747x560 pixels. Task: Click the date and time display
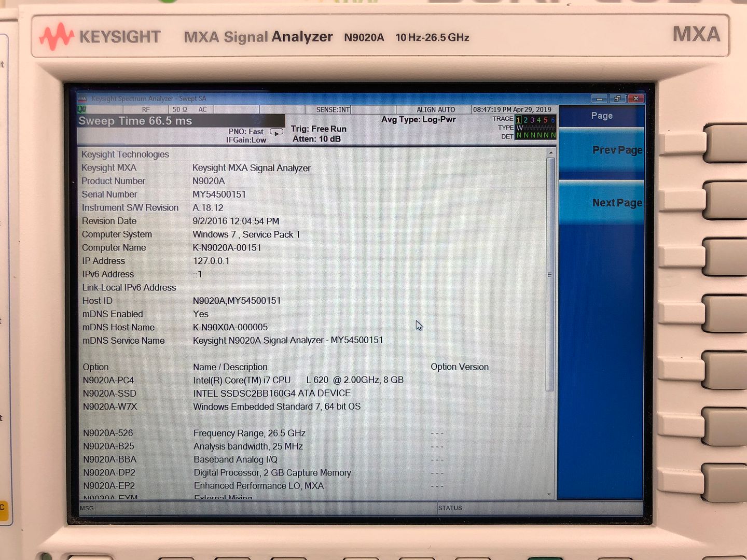[x=512, y=109]
